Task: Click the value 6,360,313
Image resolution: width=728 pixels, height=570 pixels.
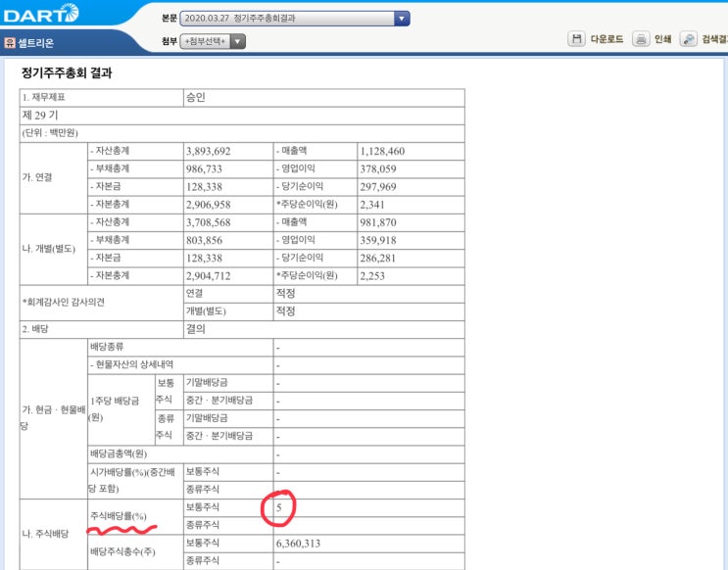Action: coord(298,544)
